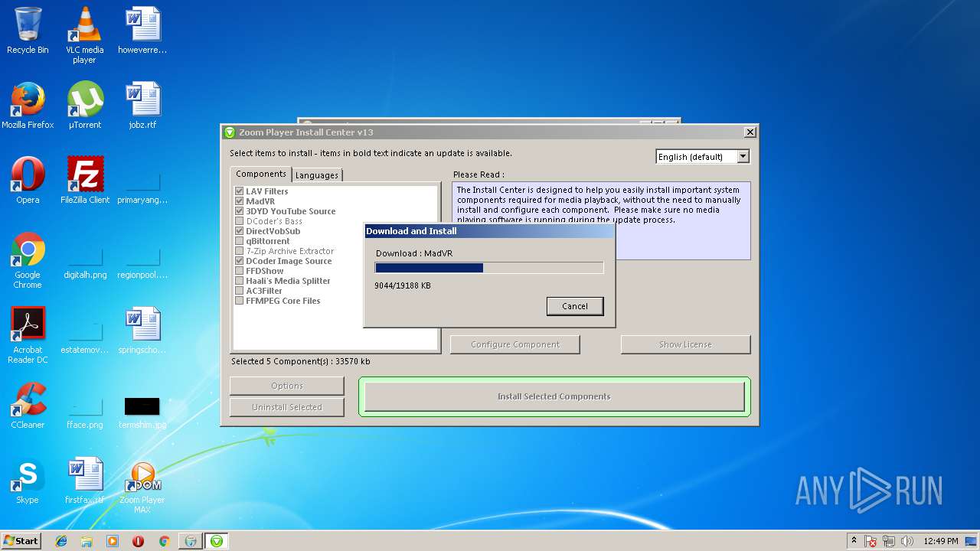Check the FFDShow component

click(240, 271)
